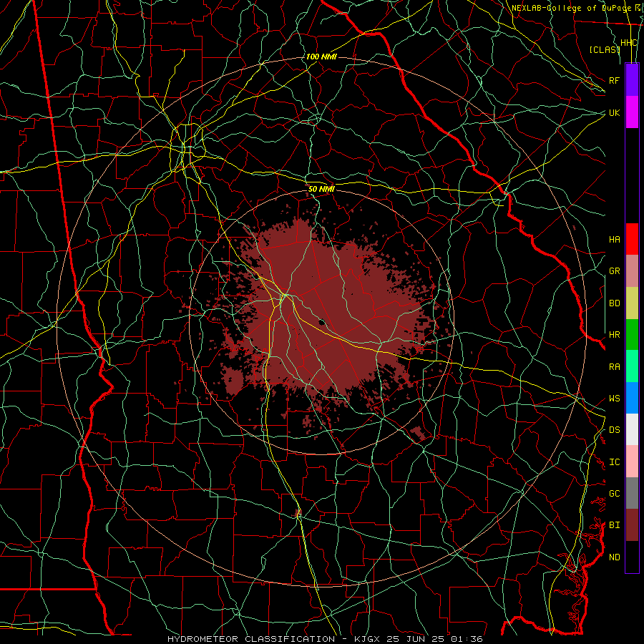This screenshot has width=644, height=644.
Task: Choose the DS white legend swatch
Action: coord(632,429)
